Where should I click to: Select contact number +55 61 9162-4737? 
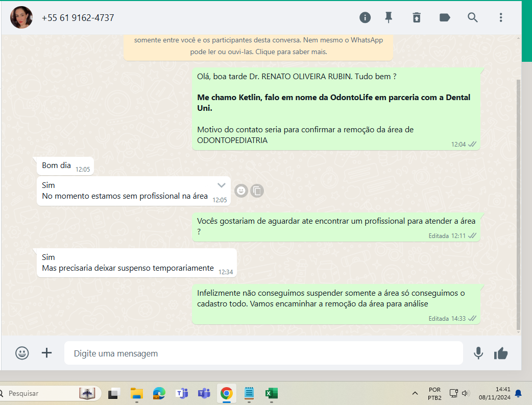click(x=78, y=18)
